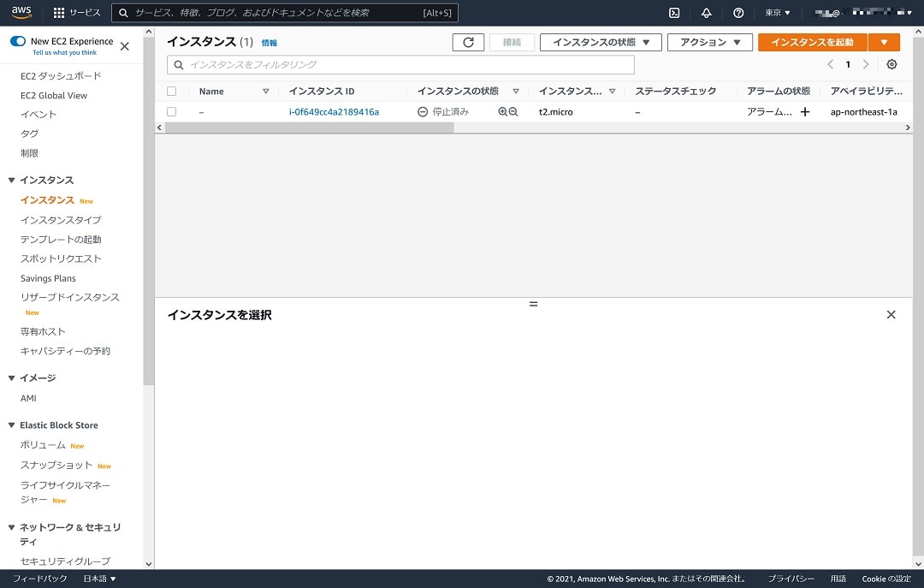Click the 情報 info link
The width and height of the screenshot is (924, 588).
point(269,43)
